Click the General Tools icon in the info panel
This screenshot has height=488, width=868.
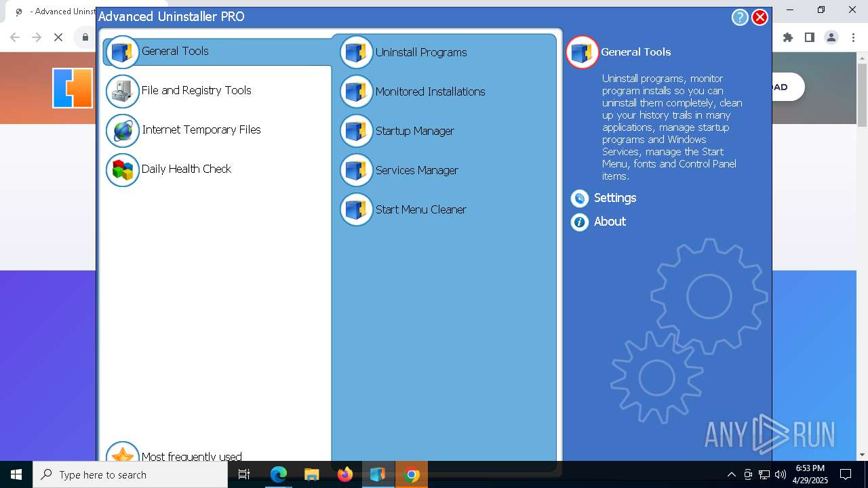point(583,52)
